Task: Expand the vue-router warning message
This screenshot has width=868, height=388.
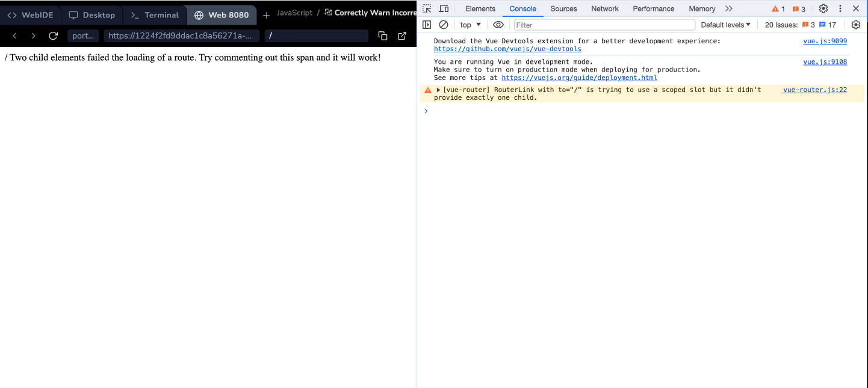Action: (x=439, y=90)
